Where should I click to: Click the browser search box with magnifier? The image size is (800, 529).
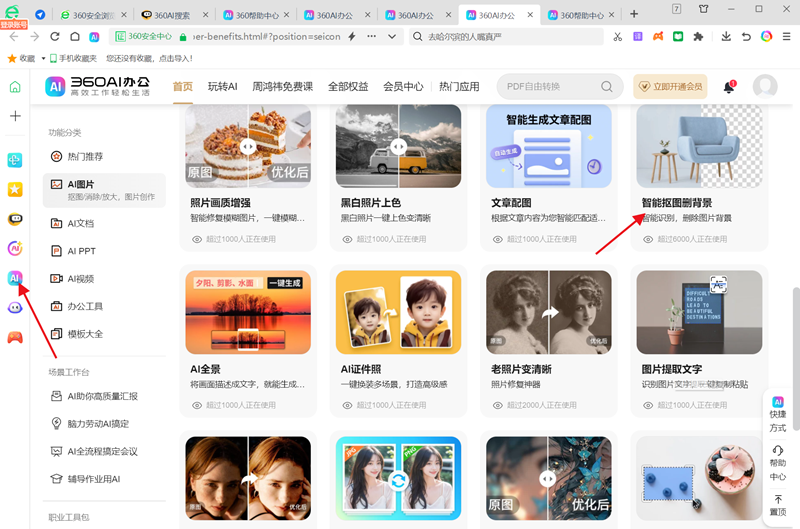506,36
